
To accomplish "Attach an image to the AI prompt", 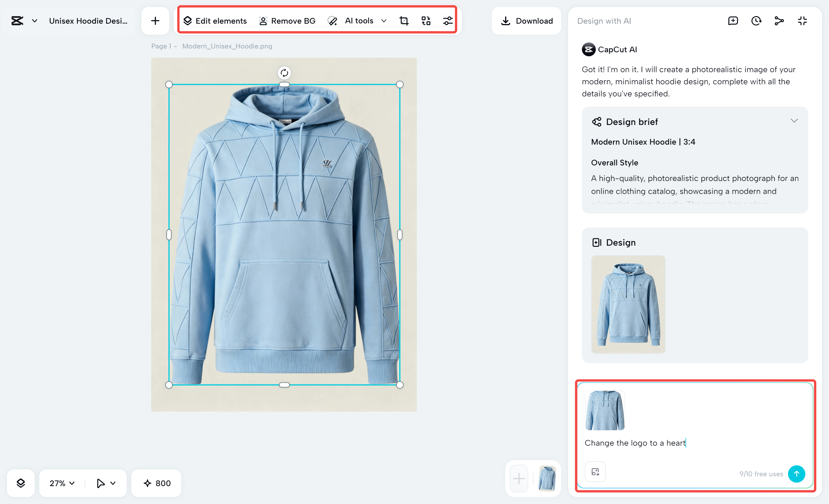I will (595, 471).
